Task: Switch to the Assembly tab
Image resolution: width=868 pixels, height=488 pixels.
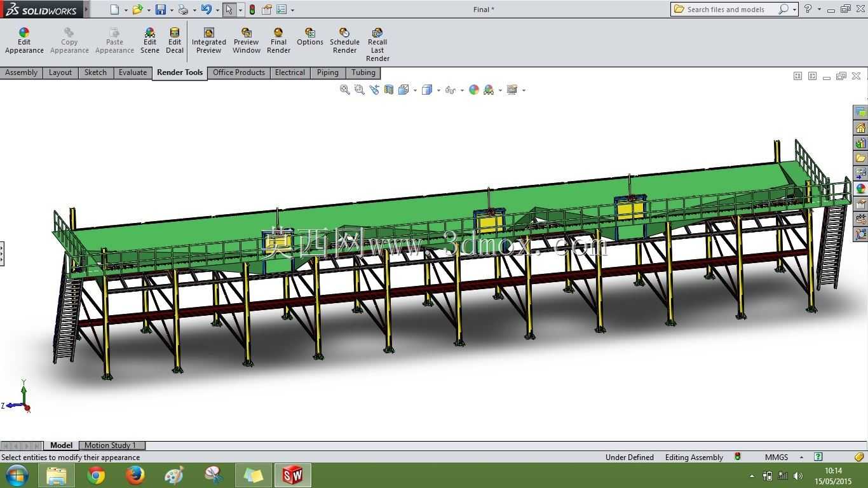Action: pyautogui.click(x=22, y=72)
